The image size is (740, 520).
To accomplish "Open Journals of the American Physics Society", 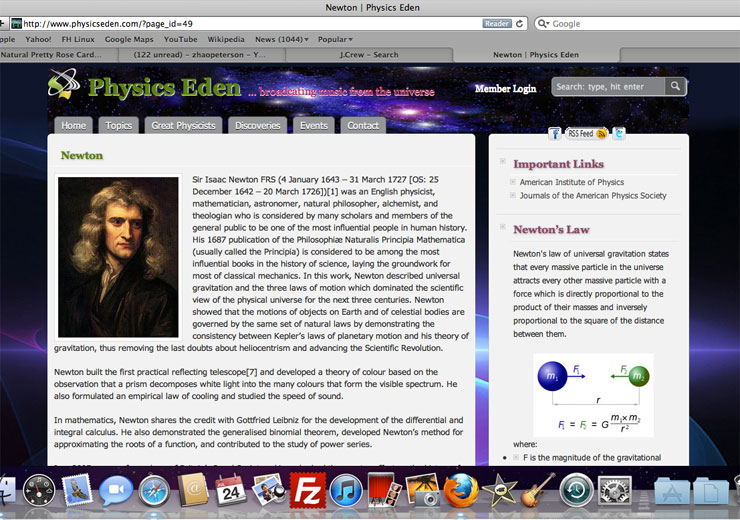I will [593, 195].
